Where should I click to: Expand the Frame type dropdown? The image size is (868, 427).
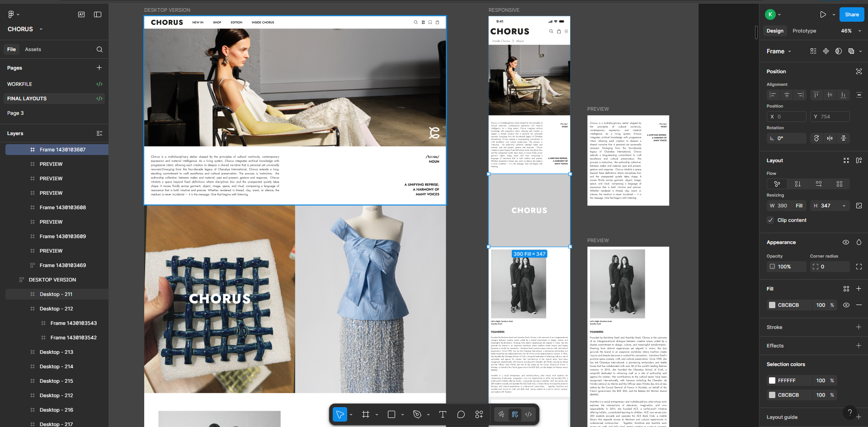(x=779, y=52)
